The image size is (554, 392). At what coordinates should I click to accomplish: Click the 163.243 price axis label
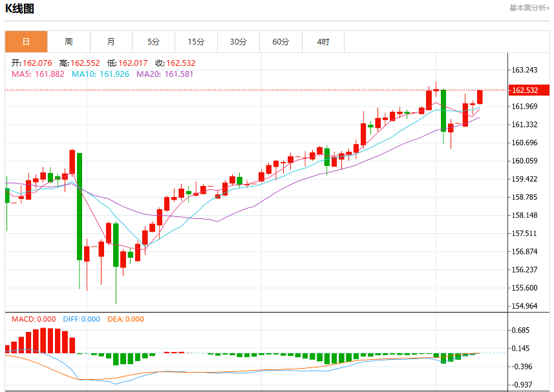(x=525, y=70)
